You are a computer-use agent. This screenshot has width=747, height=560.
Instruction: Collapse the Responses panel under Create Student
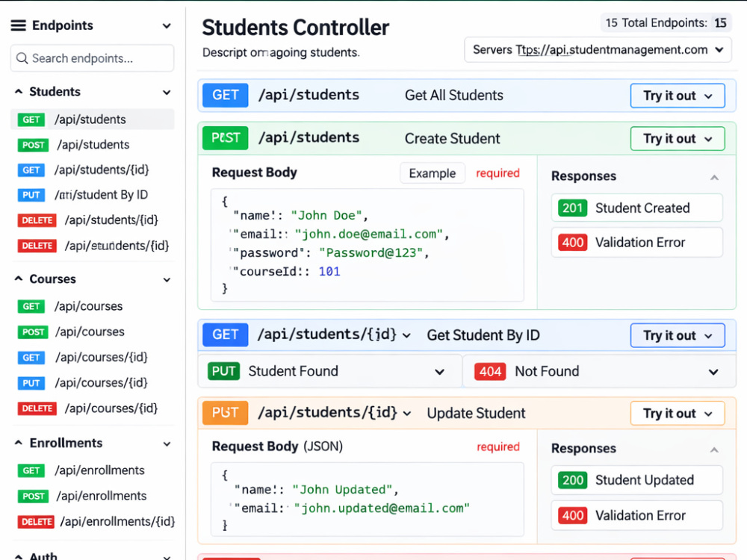pos(714,177)
